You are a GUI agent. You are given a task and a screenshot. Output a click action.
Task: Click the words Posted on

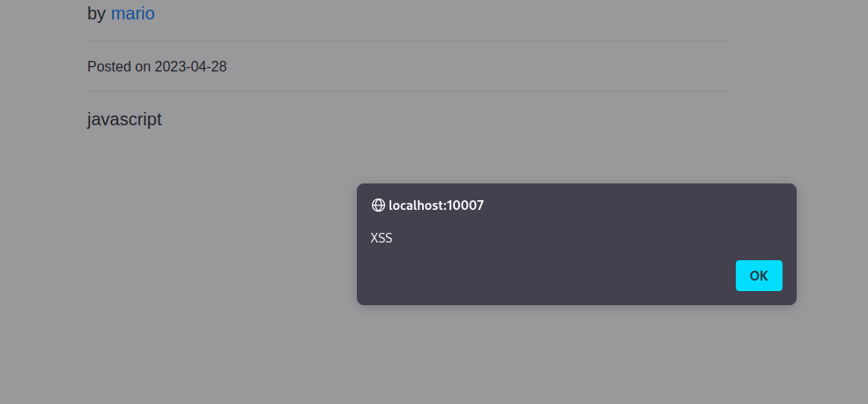[x=119, y=66]
